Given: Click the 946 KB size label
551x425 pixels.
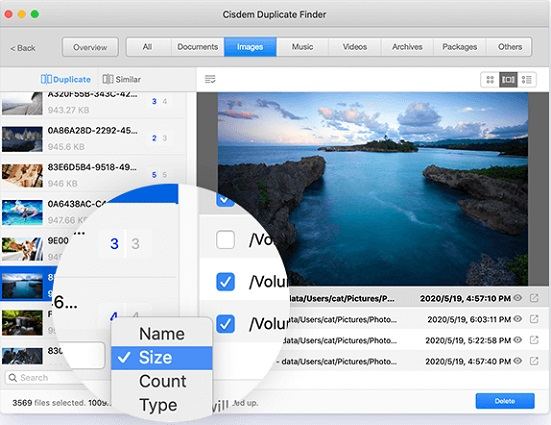Looking at the screenshot, I should coord(63,183).
